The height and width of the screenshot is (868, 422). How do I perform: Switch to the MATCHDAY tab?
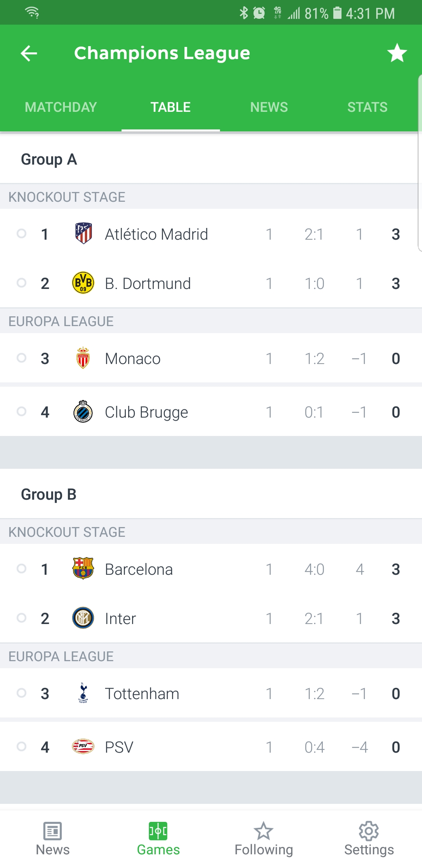click(x=61, y=107)
